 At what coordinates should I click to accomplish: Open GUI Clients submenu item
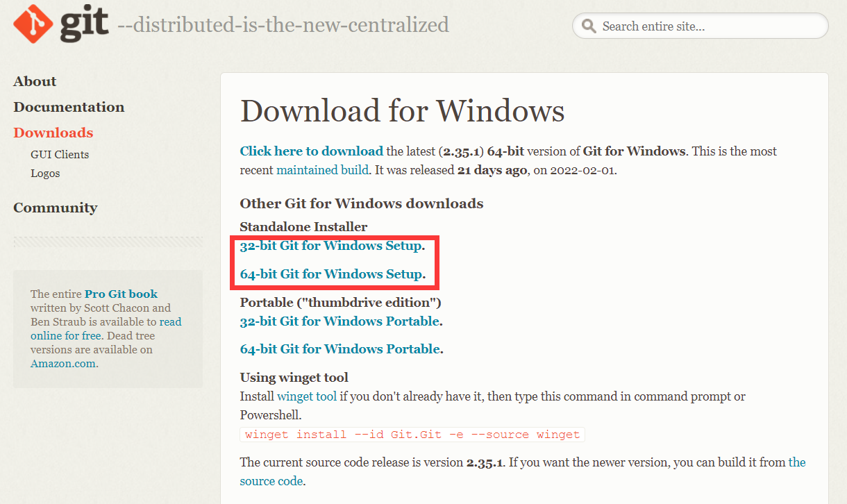click(x=60, y=155)
